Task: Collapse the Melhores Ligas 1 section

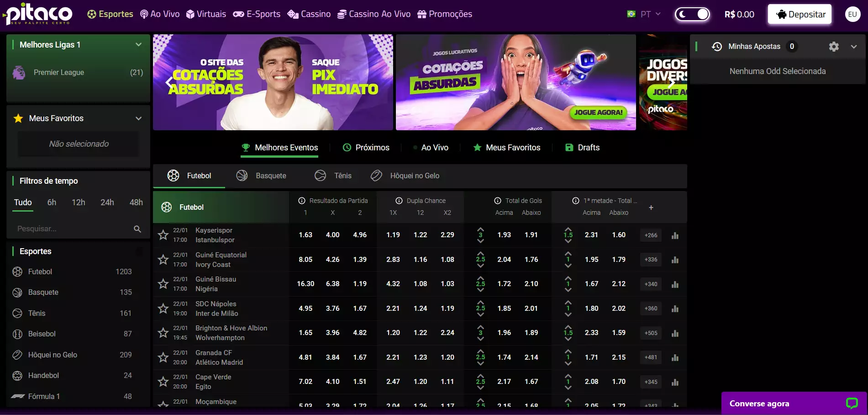Action: point(138,45)
